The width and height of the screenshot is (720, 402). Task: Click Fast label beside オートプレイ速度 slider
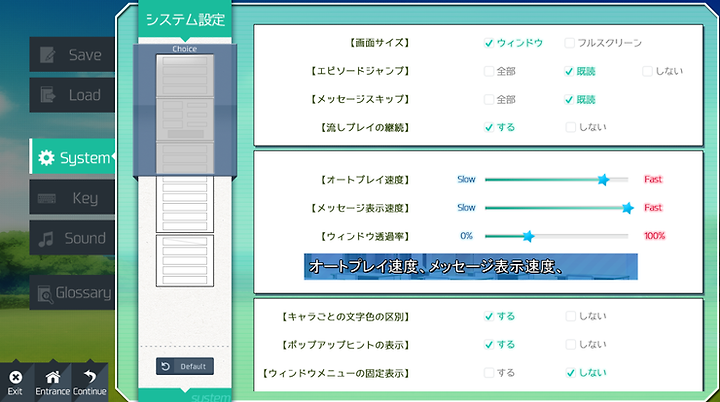click(x=653, y=179)
